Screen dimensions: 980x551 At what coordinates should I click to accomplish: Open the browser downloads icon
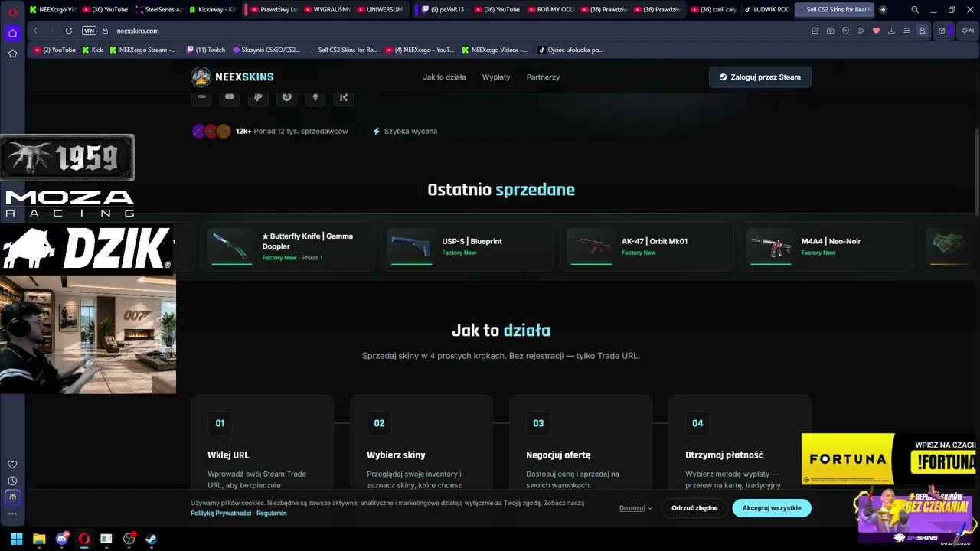pos(891,31)
